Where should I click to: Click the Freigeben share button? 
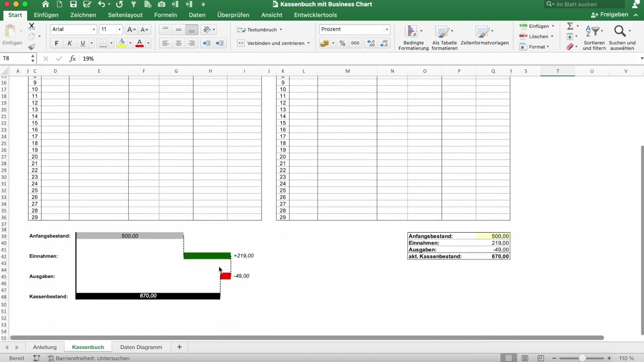(x=610, y=15)
